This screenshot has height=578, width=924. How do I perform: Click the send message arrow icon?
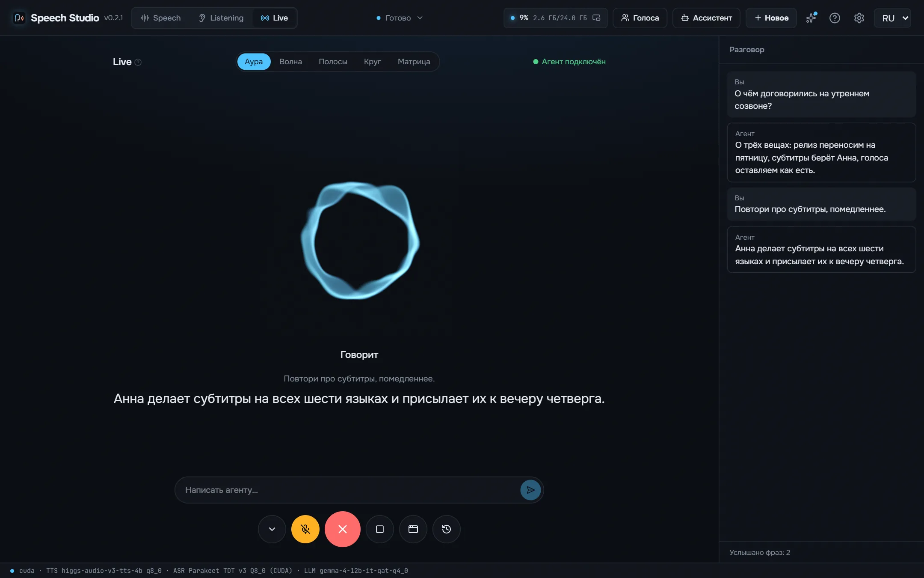point(530,490)
